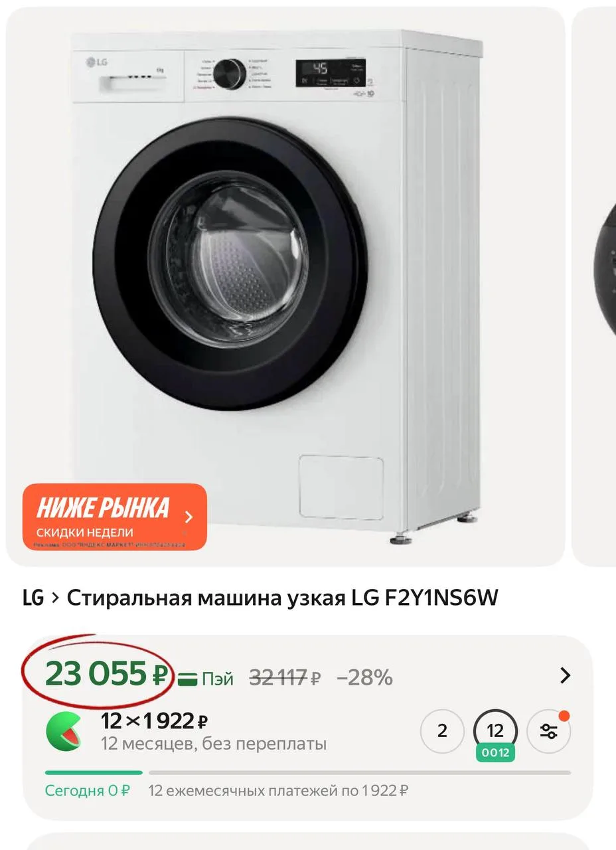Open the LG brand breadcrumb link
Image resolution: width=616 pixels, height=850 pixels.
[x=33, y=598]
